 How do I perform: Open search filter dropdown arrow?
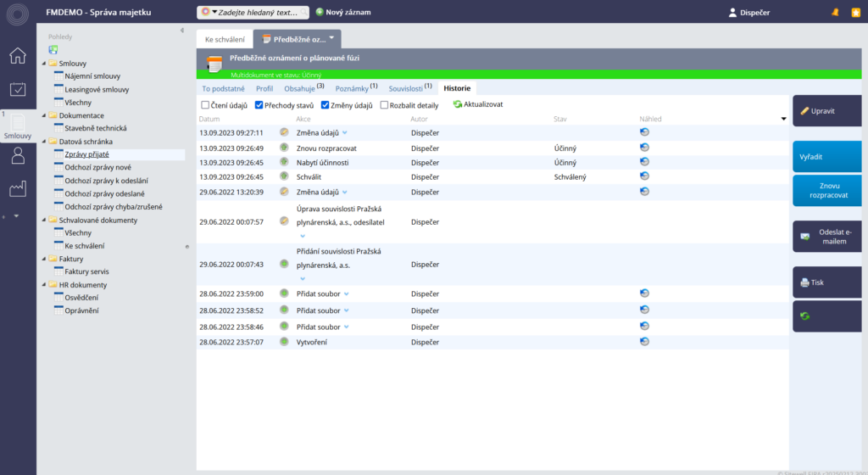214,12
